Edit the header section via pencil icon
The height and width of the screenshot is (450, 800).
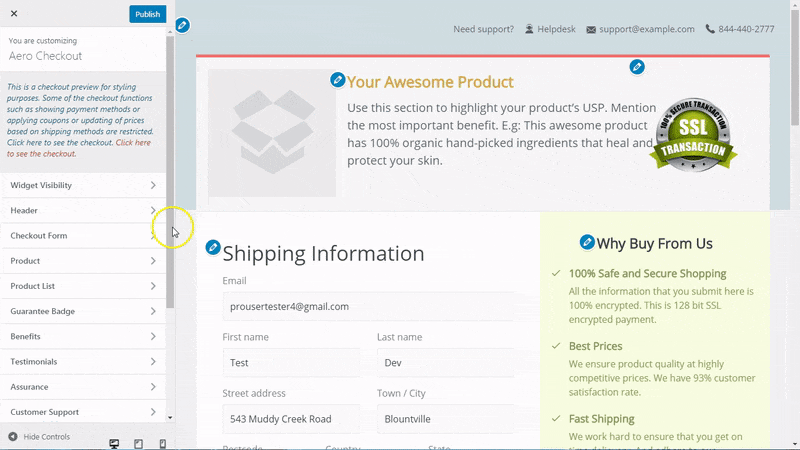[x=182, y=25]
